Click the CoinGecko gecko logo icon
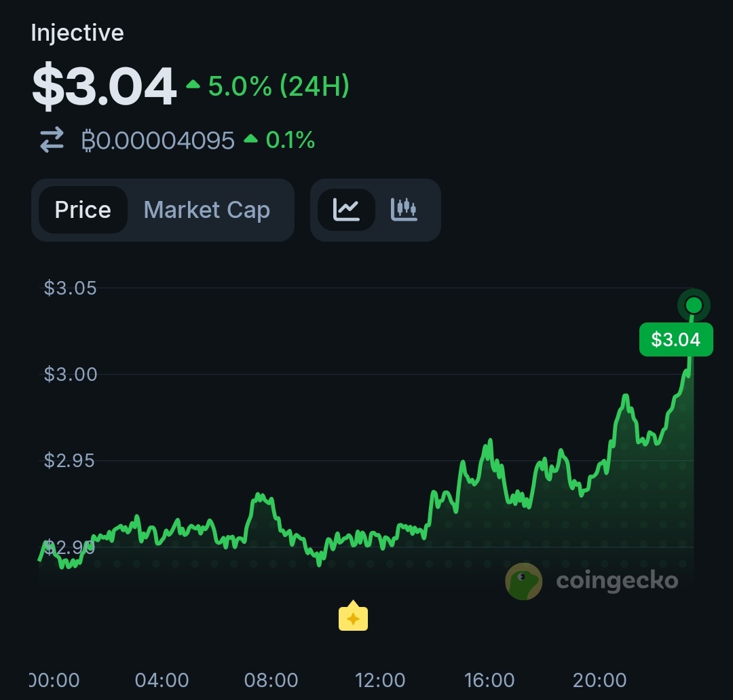This screenshot has width=733, height=700. tap(524, 581)
